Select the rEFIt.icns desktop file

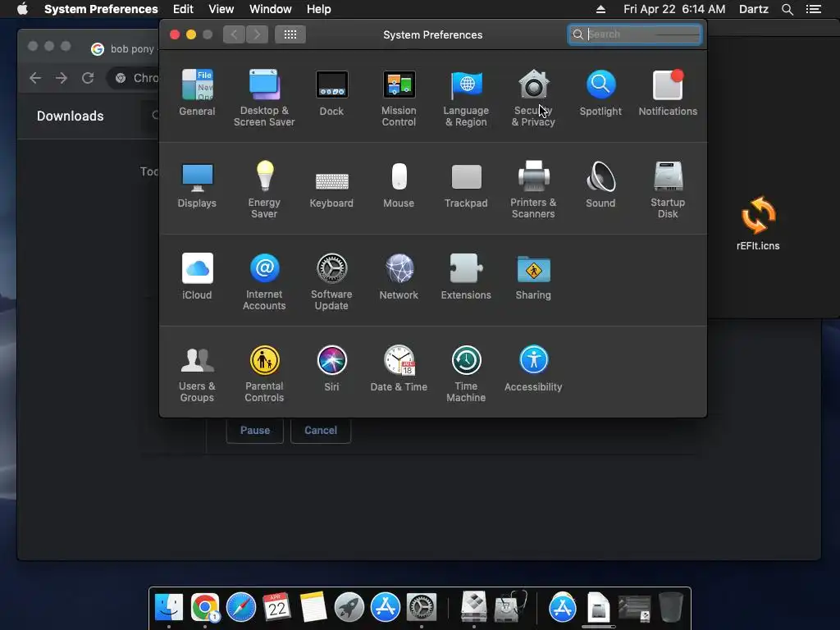pyautogui.click(x=758, y=223)
